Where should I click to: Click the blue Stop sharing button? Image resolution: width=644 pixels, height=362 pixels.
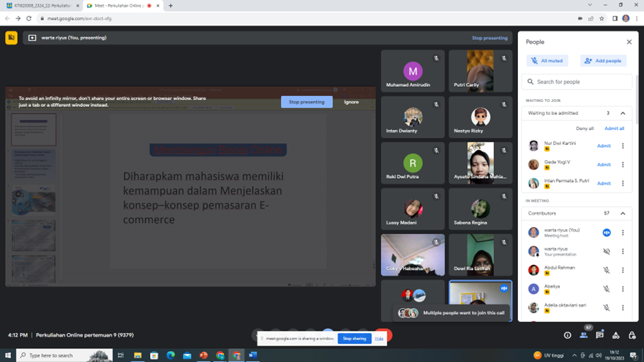point(354,339)
